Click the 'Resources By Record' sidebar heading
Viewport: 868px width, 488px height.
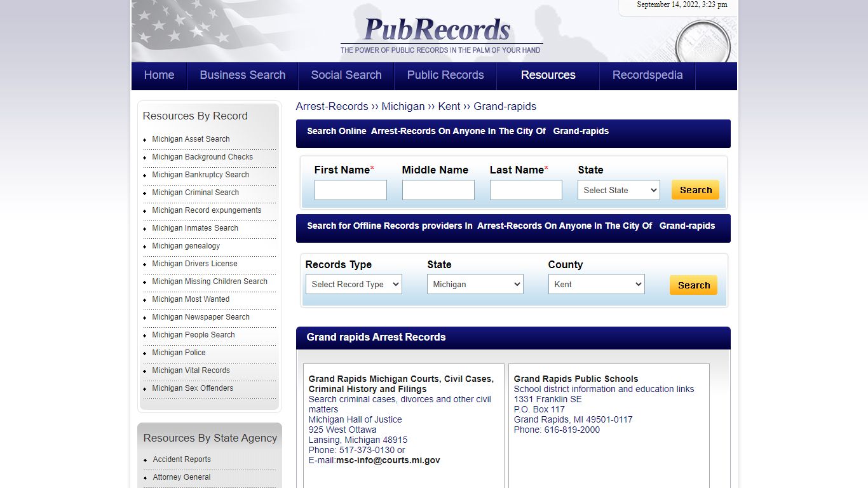tap(195, 116)
